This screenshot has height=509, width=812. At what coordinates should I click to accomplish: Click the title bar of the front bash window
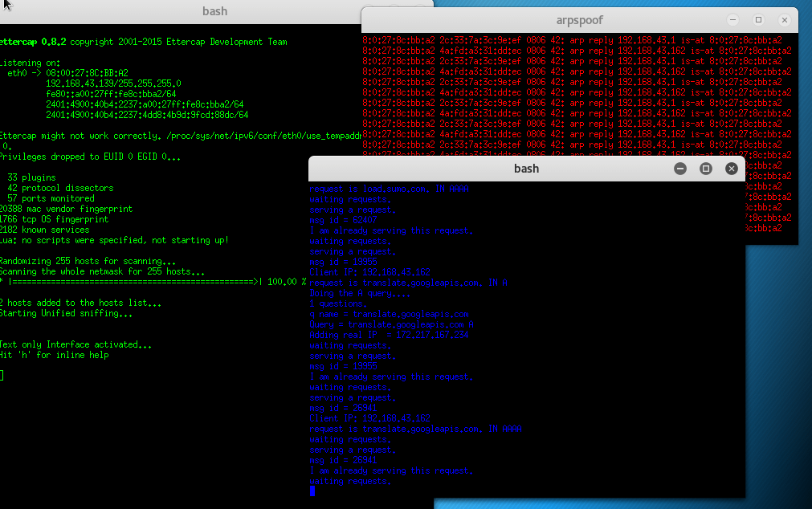pos(526,169)
